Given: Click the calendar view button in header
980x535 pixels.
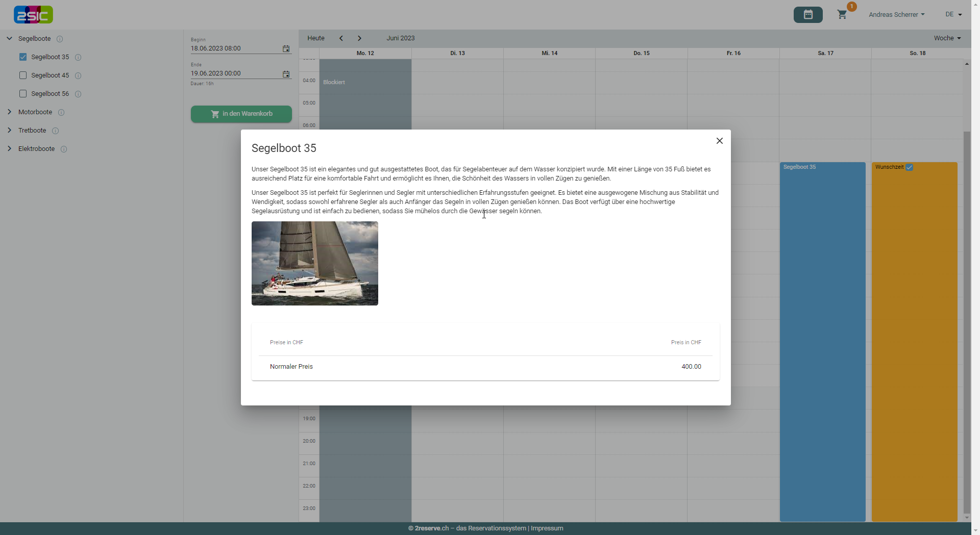Looking at the screenshot, I should pyautogui.click(x=807, y=15).
